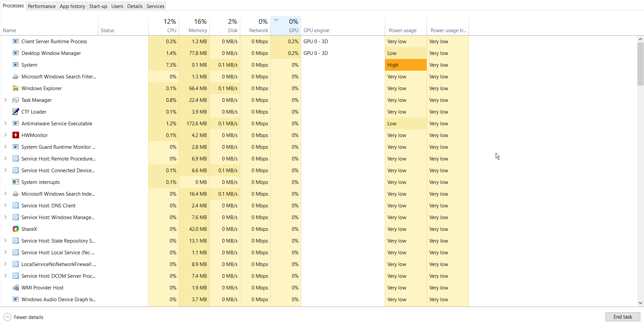Screen dimensions: 644x327
Task: Select the 172.6 MB memory value
Action: pyautogui.click(x=197, y=124)
